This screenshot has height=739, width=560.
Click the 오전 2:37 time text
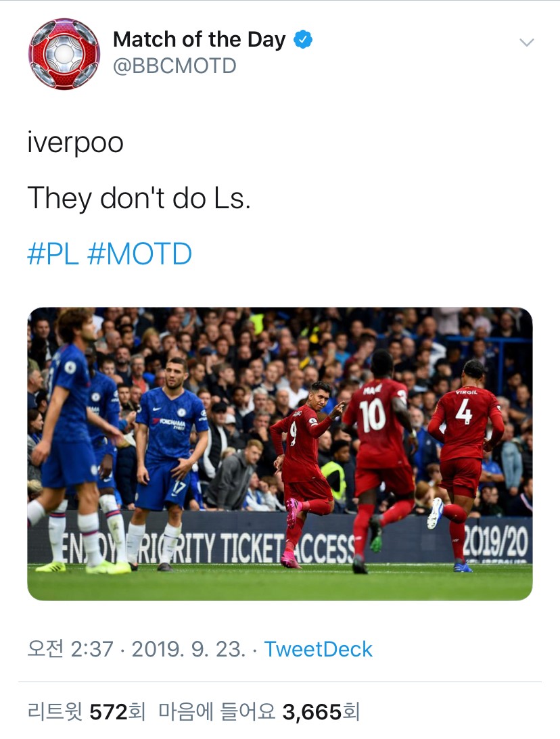pos(70,649)
